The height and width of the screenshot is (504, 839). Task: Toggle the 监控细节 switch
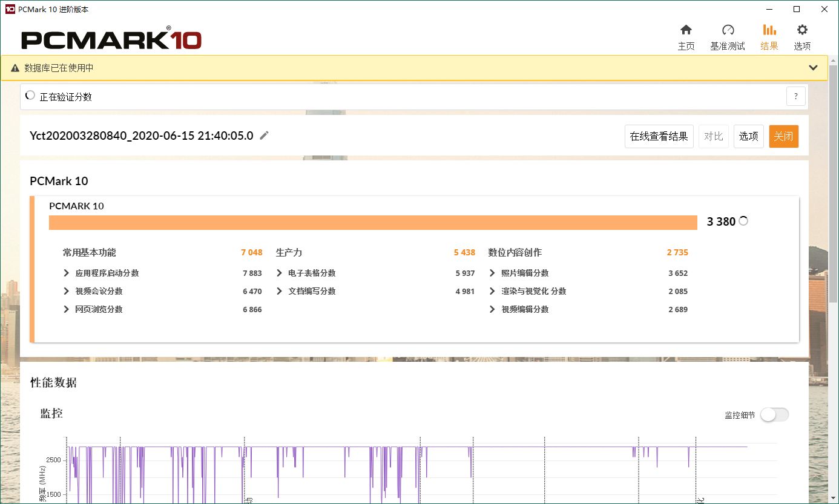click(x=775, y=414)
